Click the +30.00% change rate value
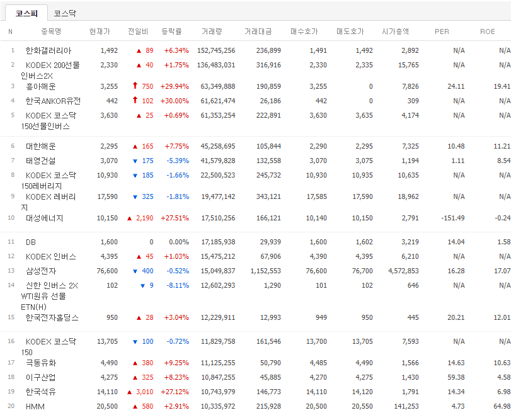 [175, 101]
